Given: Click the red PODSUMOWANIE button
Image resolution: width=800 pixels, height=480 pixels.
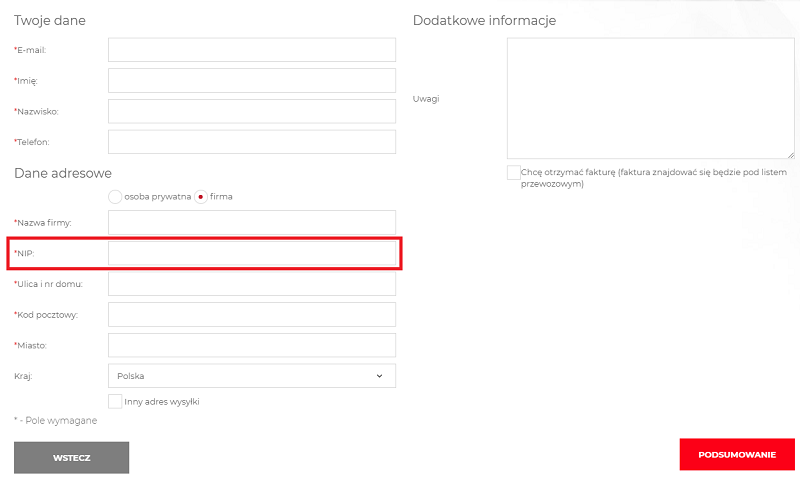Looking at the screenshot, I should [x=737, y=455].
